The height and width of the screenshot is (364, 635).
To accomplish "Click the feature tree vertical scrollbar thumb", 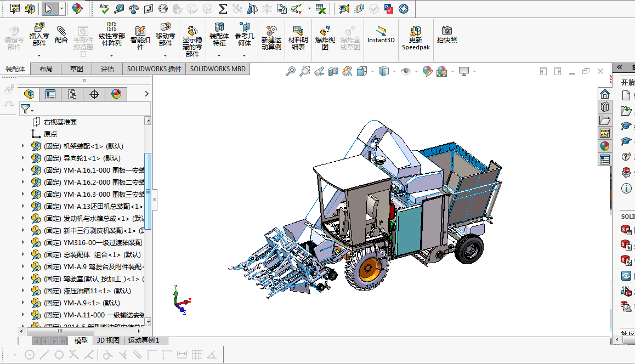I will [x=148, y=191].
